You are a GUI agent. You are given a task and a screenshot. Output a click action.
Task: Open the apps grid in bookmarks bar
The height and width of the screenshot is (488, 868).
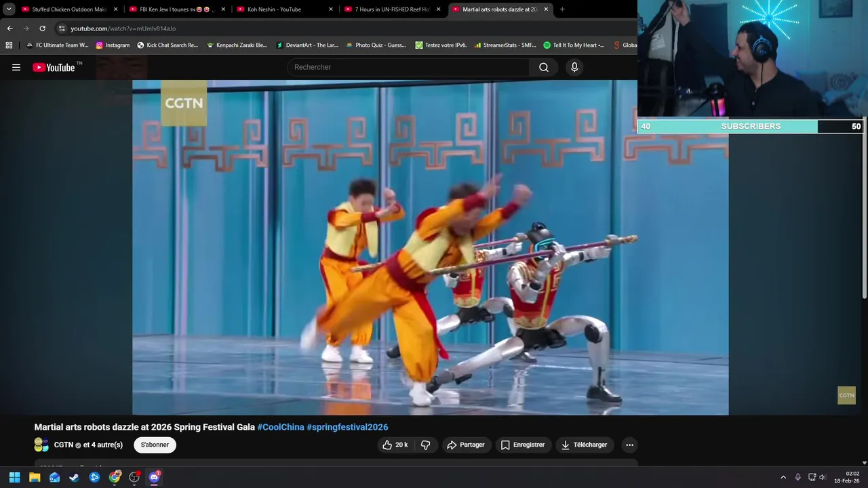click(9, 45)
